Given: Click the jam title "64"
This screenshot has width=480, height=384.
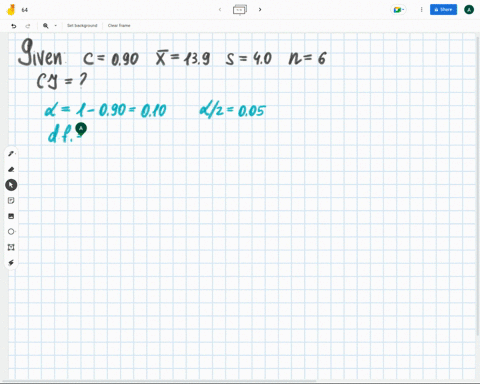Looking at the screenshot, I should pyautogui.click(x=25, y=10).
